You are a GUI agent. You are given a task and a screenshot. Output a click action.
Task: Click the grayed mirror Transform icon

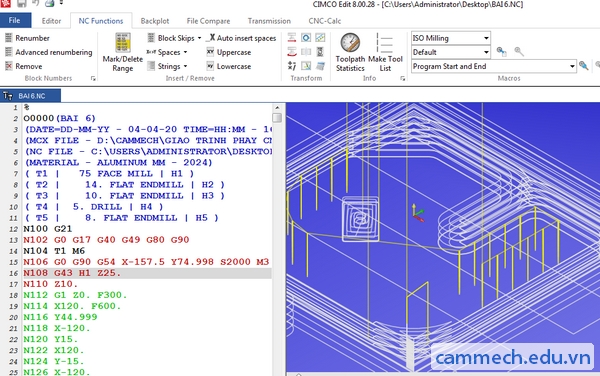[x=306, y=52]
